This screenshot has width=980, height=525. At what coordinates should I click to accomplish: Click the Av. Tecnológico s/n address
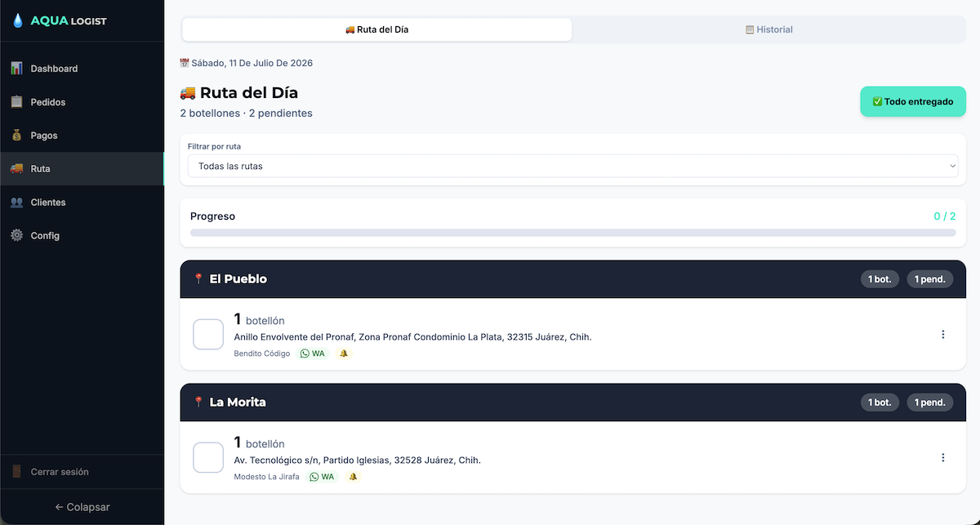[x=357, y=460]
